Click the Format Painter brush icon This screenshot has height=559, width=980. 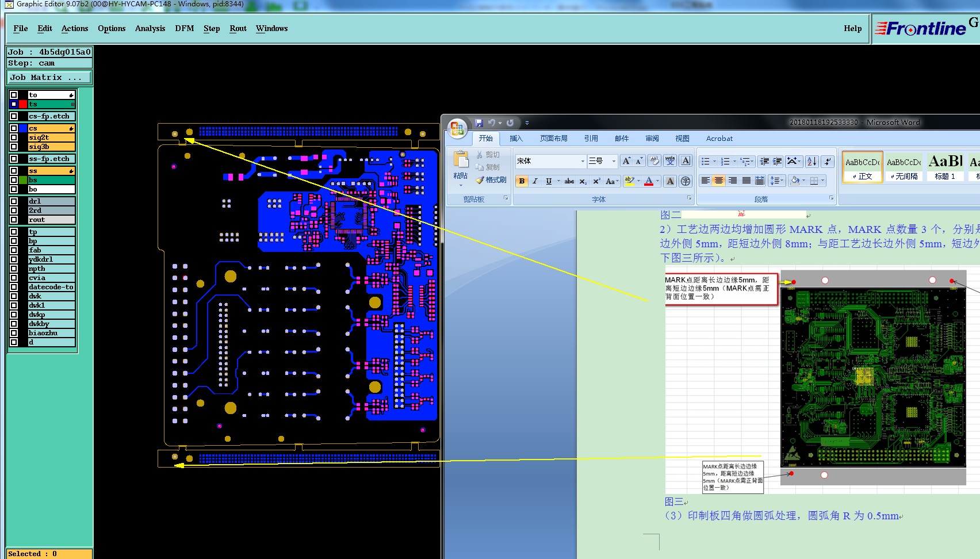480,180
